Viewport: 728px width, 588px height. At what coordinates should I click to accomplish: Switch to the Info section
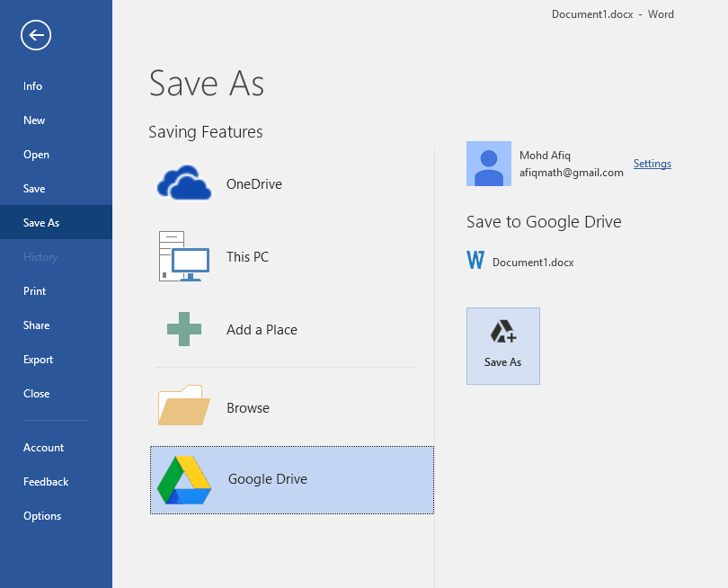pyautogui.click(x=32, y=86)
